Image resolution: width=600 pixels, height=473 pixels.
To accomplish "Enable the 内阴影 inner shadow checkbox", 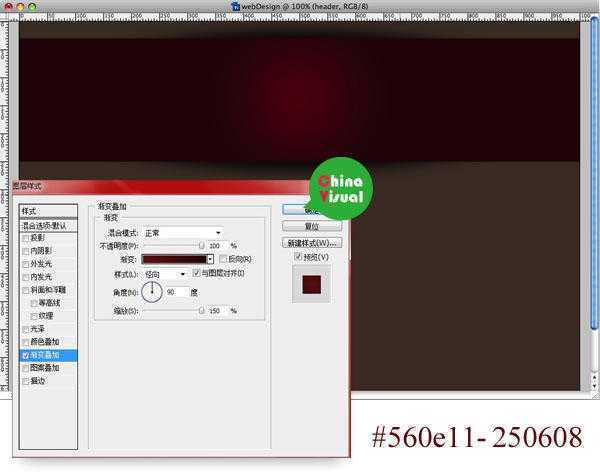I will pyautogui.click(x=26, y=251).
